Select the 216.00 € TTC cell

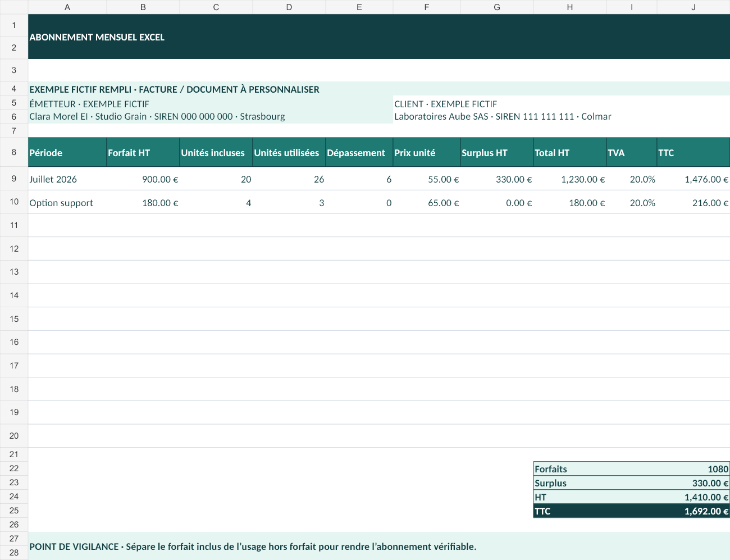[x=693, y=202]
